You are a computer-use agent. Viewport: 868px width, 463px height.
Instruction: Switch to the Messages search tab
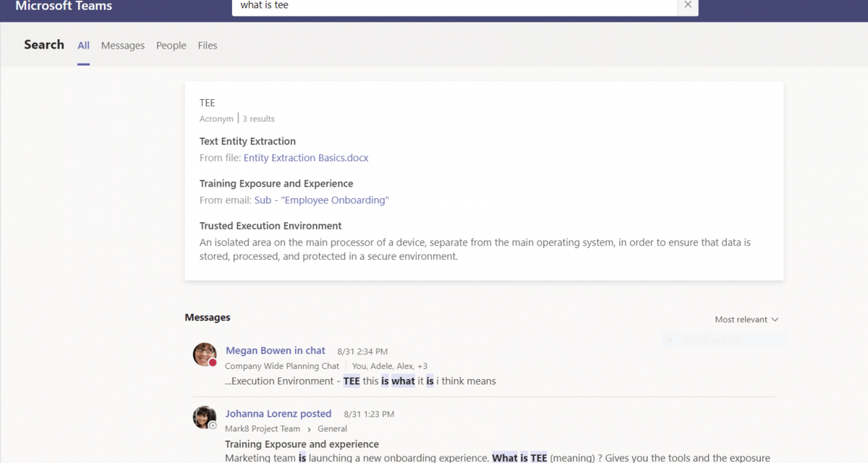pos(123,46)
